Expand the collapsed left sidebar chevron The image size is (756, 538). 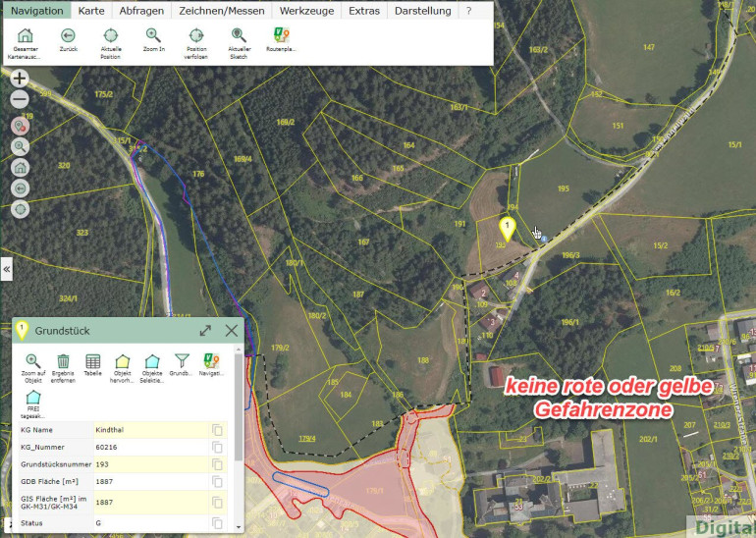(x=6, y=268)
